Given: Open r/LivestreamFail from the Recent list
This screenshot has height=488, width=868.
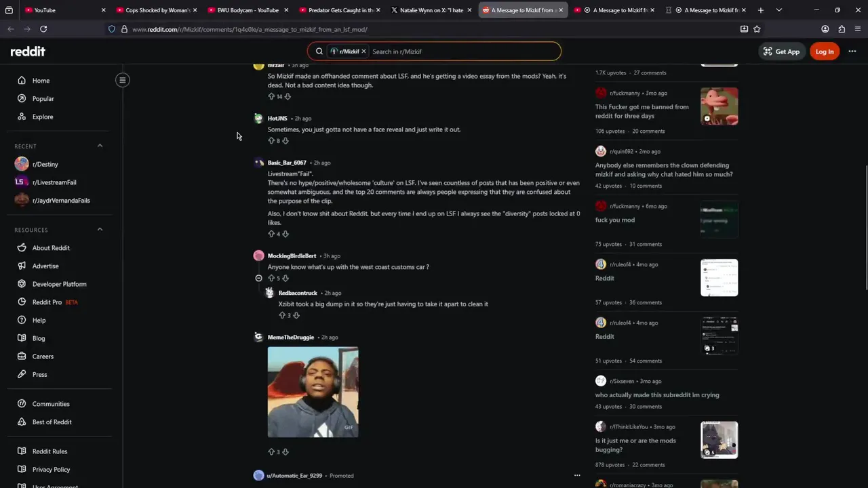Looking at the screenshot, I should [54, 182].
